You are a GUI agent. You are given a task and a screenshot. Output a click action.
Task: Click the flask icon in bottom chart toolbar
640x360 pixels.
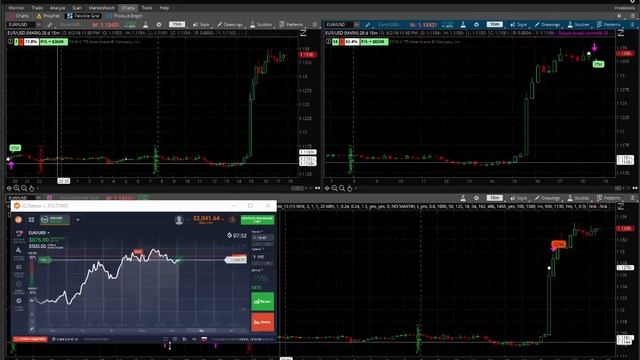463,198
